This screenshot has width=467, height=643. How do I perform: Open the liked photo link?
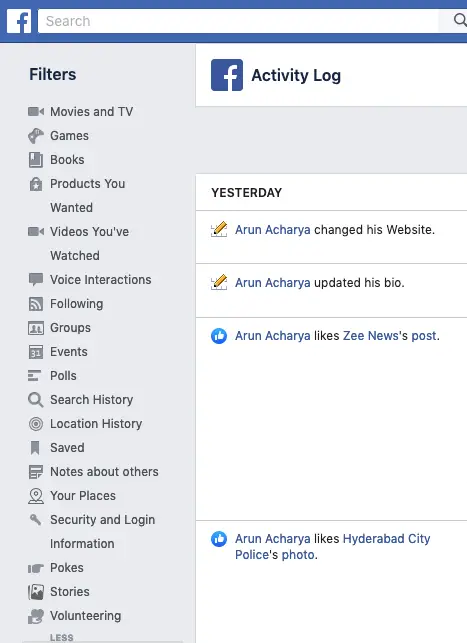[x=298, y=555]
